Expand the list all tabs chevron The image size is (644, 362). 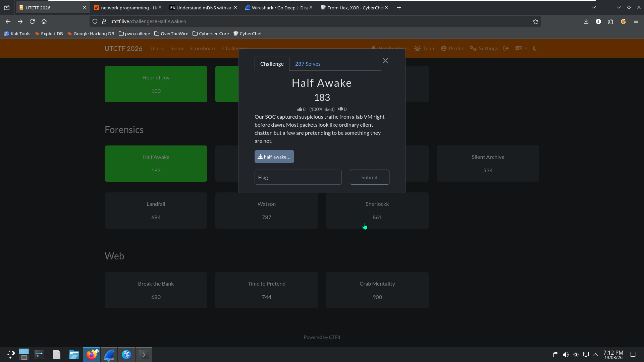pos(593,7)
